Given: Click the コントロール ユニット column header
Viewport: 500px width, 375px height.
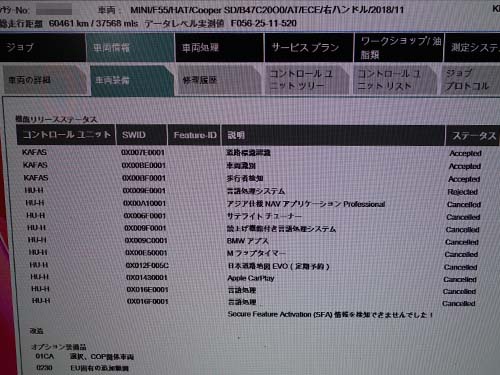Looking at the screenshot, I should [66, 135].
